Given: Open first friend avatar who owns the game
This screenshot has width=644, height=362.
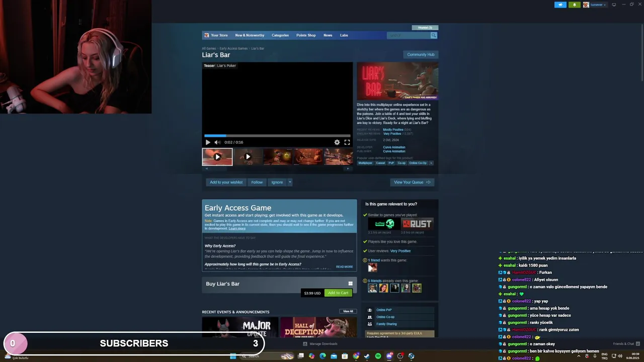Looking at the screenshot, I should (372, 288).
